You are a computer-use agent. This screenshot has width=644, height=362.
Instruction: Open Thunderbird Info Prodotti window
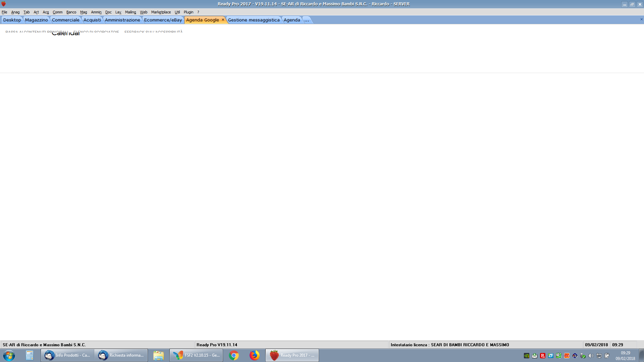tap(67, 355)
